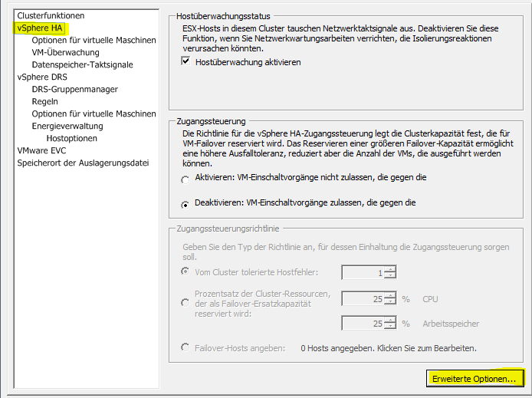
Task: Click the Zugangssteuerungsrichtlinie group heading
Action: (228, 229)
